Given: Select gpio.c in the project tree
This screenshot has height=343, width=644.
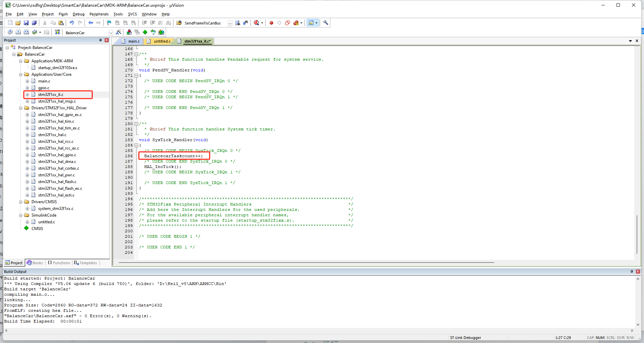Looking at the screenshot, I should (44, 88).
